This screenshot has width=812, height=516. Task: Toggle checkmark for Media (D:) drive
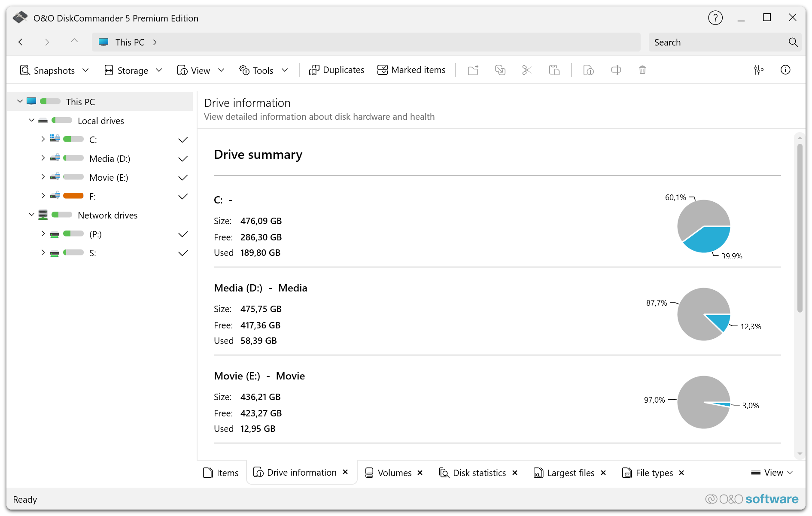tap(183, 159)
